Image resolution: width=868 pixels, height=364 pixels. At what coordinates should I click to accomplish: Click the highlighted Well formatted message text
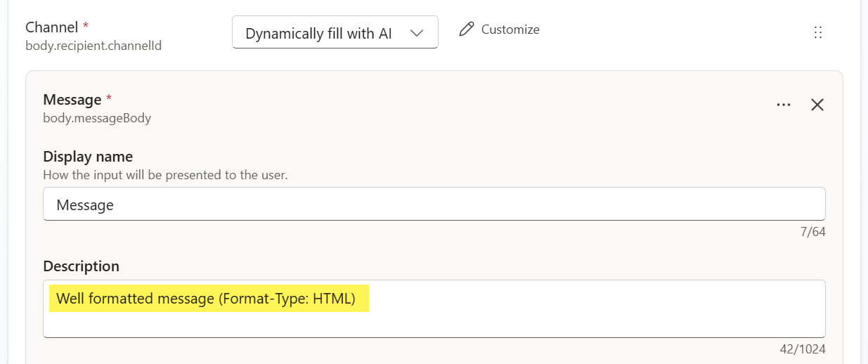(x=206, y=299)
